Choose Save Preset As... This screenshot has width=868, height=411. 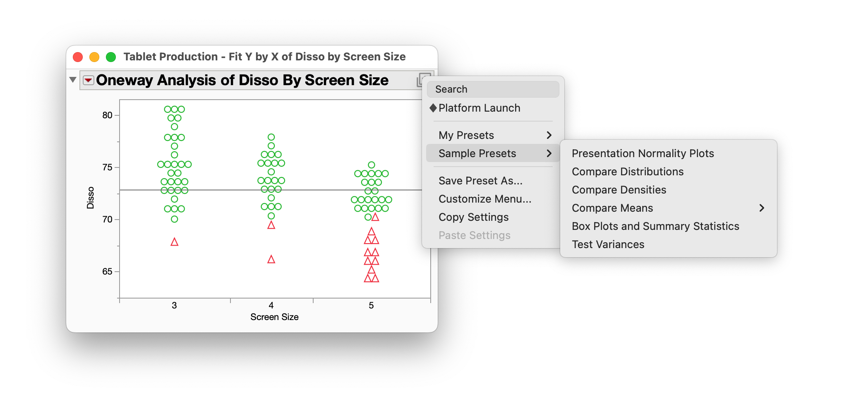(480, 181)
